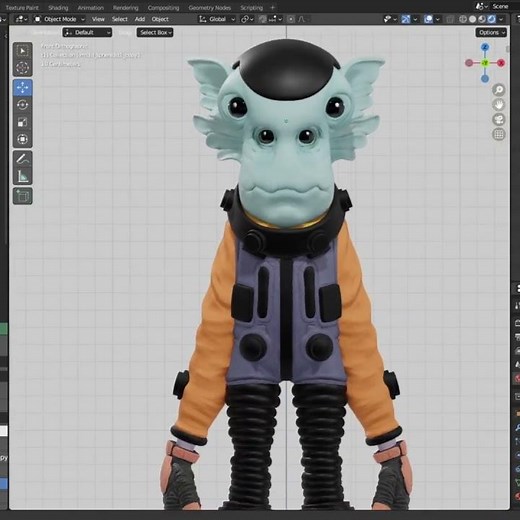520x520 pixels.
Task: Open the gizmo settings dropdown arrow
Action: coord(415,19)
